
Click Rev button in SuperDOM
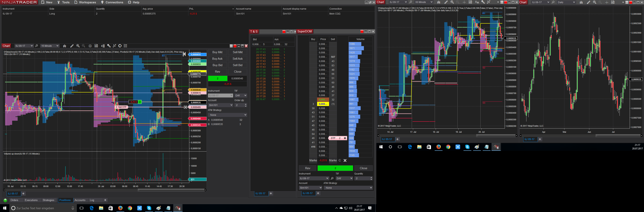click(x=307, y=168)
